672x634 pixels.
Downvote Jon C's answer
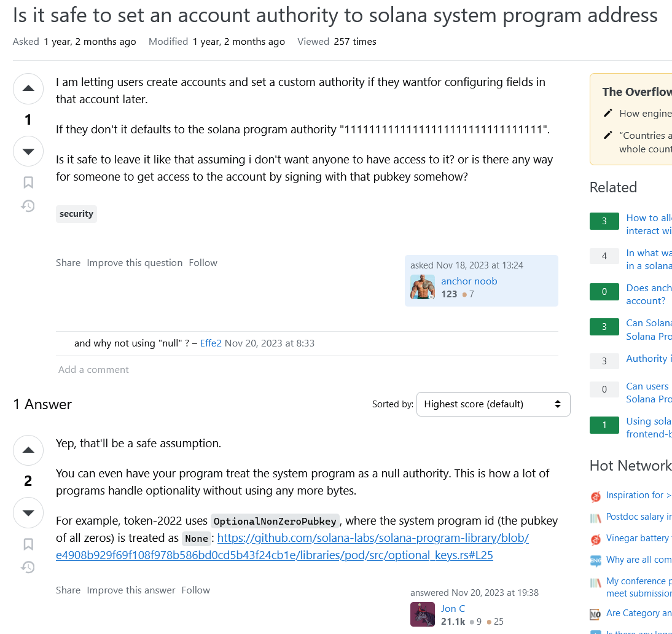pos(28,513)
